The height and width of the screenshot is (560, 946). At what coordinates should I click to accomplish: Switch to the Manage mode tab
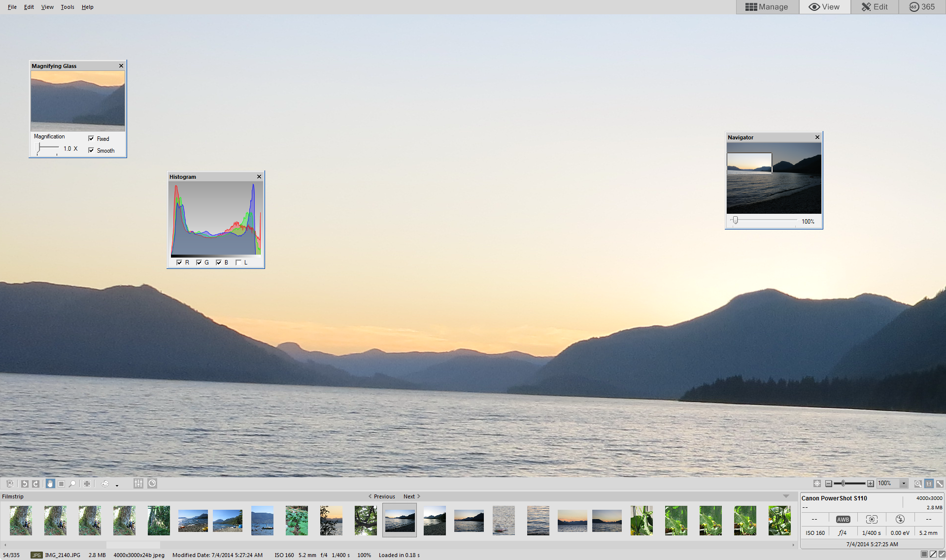pyautogui.click(x=767, y=7)
